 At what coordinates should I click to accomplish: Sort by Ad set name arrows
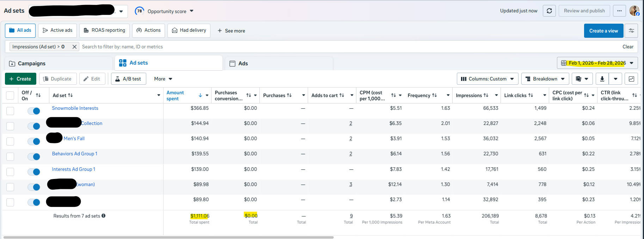pos(70,95)
